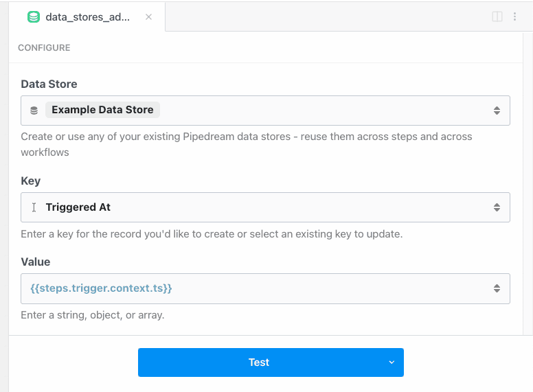Click the Key input with Triggered At

[265, 207]
